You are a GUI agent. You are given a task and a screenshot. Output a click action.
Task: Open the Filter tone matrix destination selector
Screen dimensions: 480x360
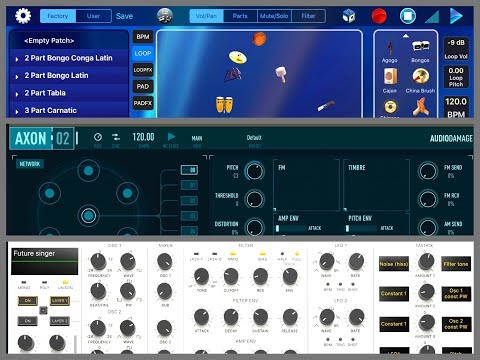(456, 264)
